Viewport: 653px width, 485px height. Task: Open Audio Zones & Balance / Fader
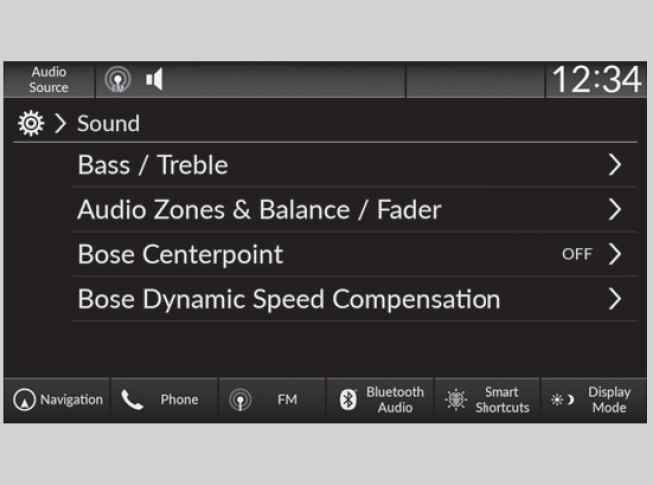coord(259,210)
